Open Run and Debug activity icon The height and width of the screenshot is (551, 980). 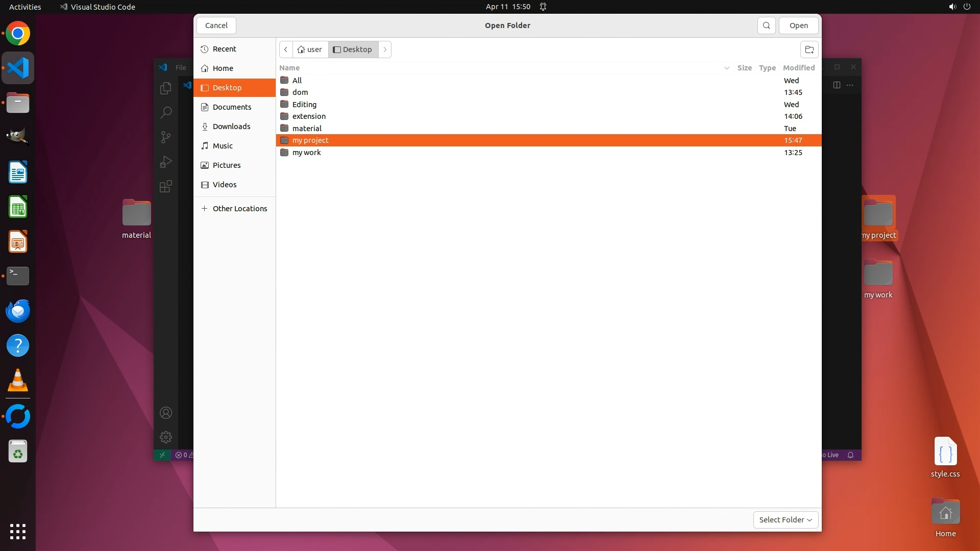[x=165, y=162]
